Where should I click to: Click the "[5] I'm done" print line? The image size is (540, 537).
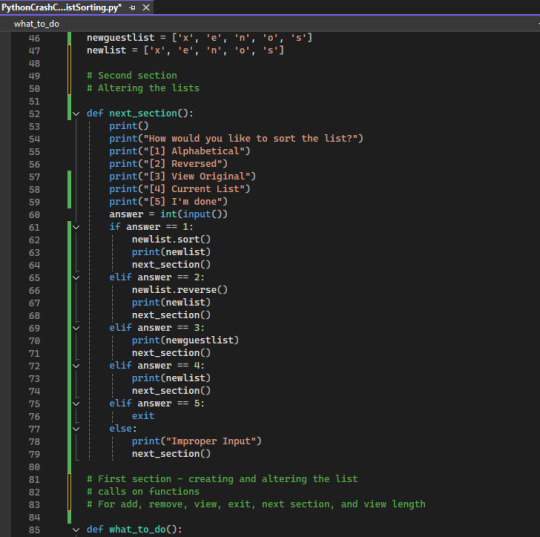tap(168, 202)
